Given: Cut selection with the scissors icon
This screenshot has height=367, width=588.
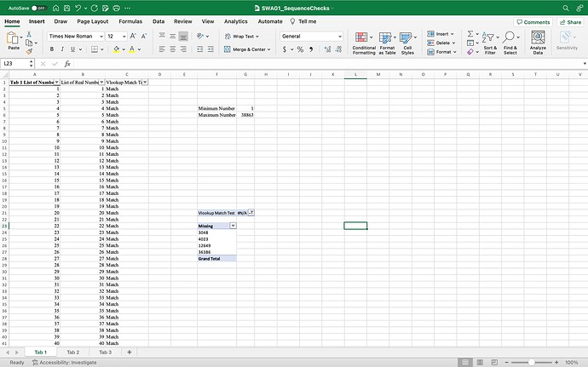Looking at the screenshot, I should pos(29,34).
